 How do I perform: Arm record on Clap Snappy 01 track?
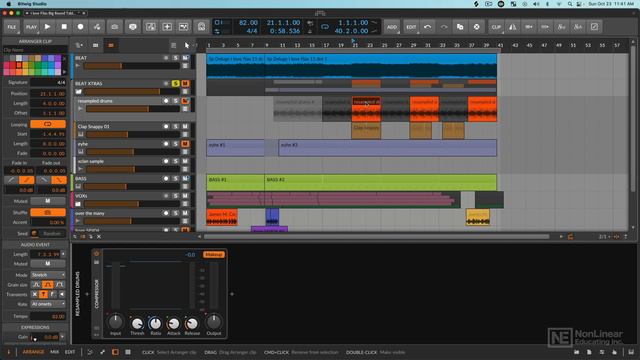click(x=166, y=127)
